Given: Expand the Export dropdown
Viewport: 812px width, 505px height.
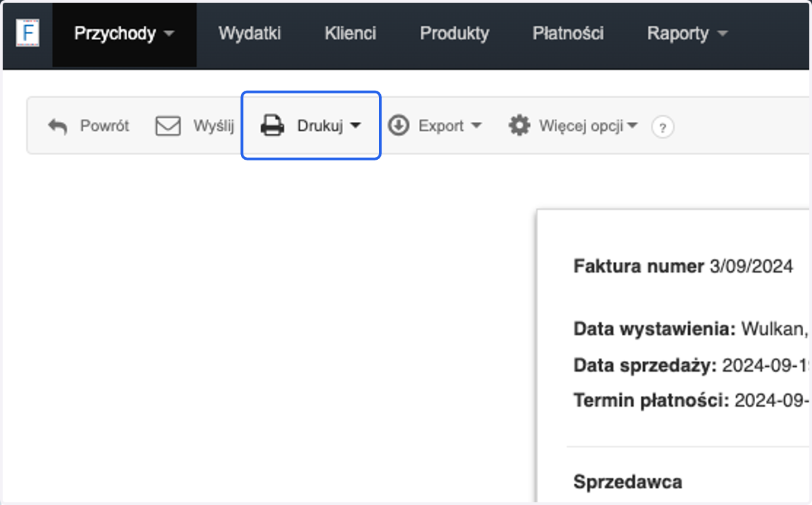Looking at the screenshot, I should coord(450,126).
